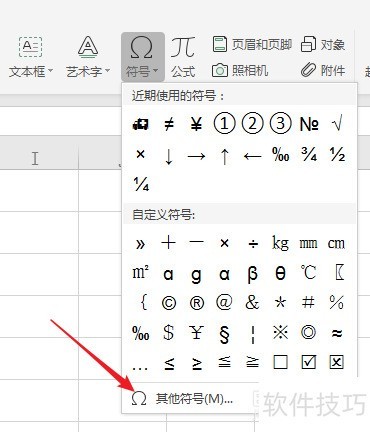Image resolution: width=370 pixels, height=432 pixels.
Task: Insert the ambulance symbol from recent
Action: (141, 124)
